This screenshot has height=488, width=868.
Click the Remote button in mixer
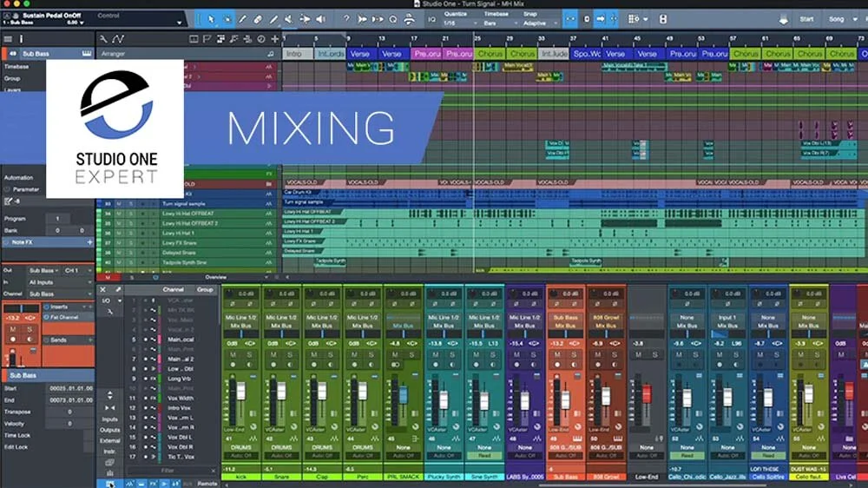(x=207, y=484)
